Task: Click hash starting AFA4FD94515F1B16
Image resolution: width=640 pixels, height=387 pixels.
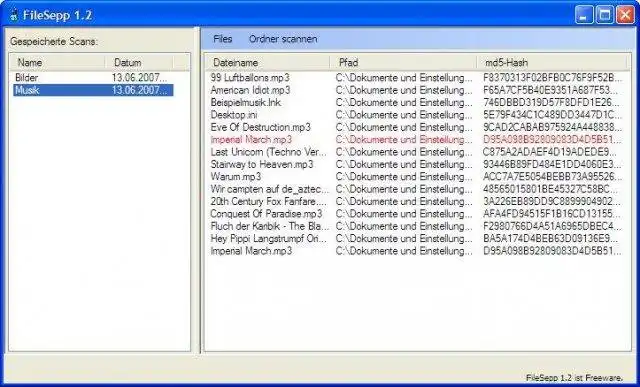Action: tap(552, 214)
